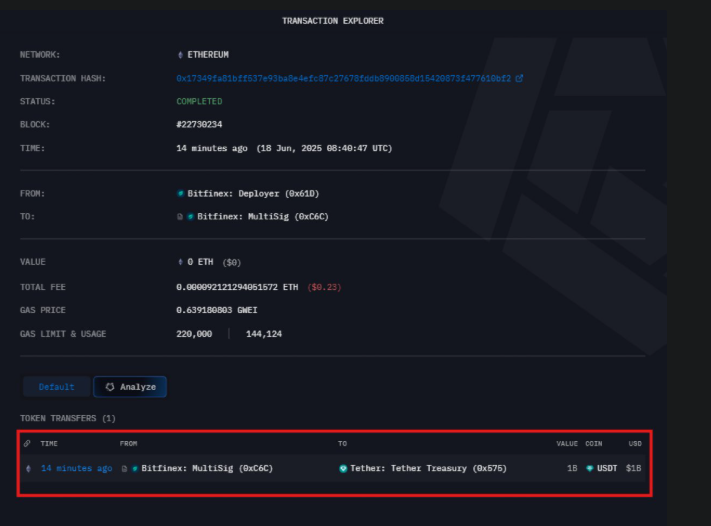This screenshot has height=526, width=711.
Task: Click contract icon in token transfer FROM cell
Action: coord(124,468)
